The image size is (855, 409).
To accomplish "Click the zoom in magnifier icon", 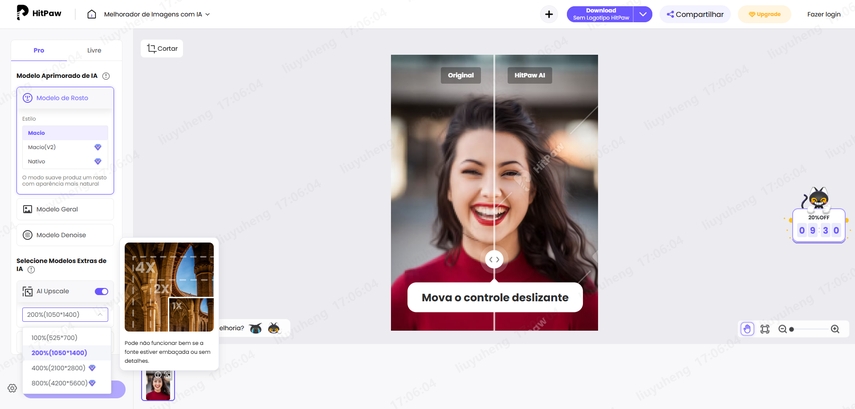I will [x=835, y=329].
